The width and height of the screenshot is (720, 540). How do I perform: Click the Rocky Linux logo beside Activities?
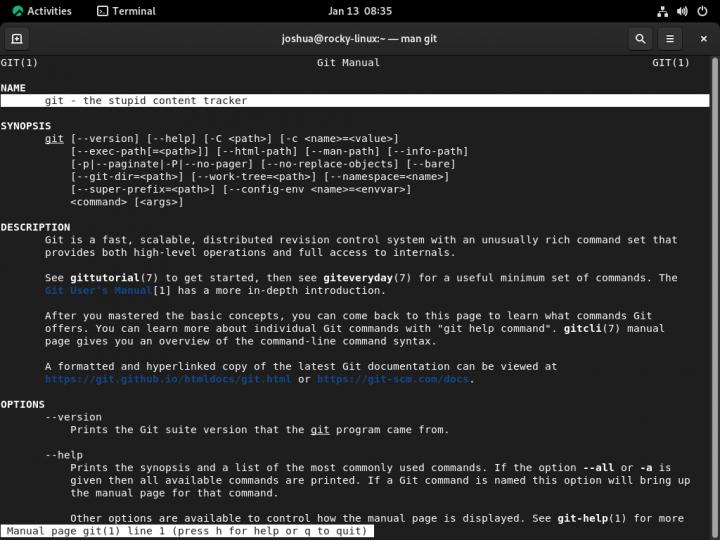point(17,11)
